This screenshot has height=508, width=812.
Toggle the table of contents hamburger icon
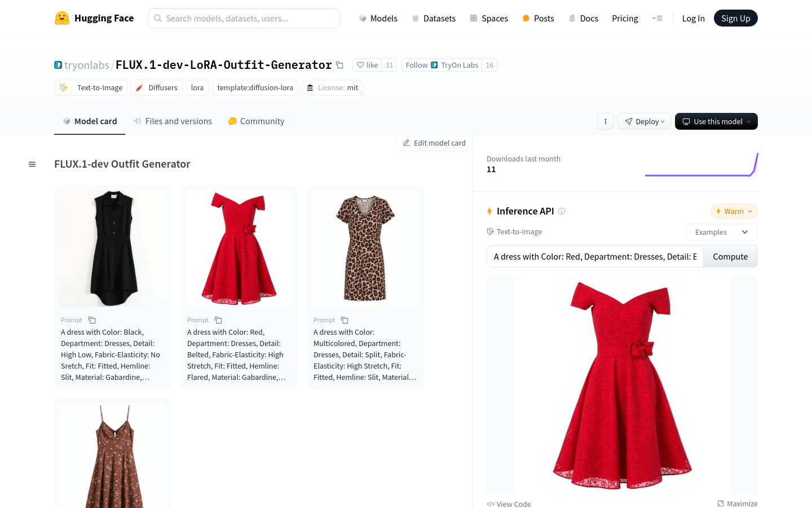tap(32, 164)
